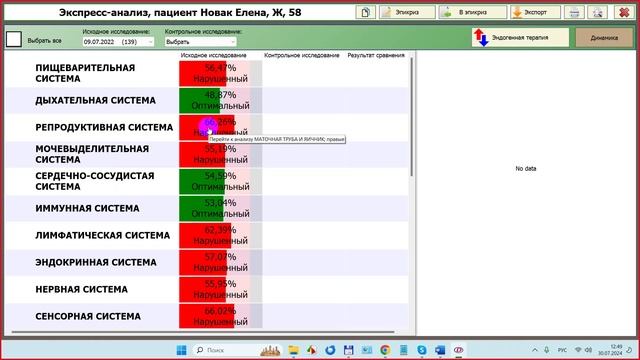
Task: Click the 54,59% cardiovascular bar
Action: pyautogui.click(x=220, y=181)
